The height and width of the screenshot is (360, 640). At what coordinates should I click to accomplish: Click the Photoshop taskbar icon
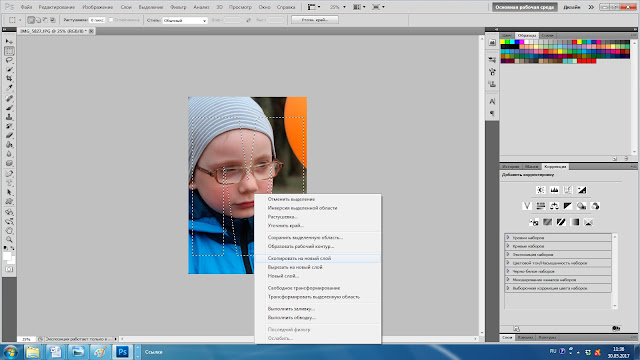[122, 352]
